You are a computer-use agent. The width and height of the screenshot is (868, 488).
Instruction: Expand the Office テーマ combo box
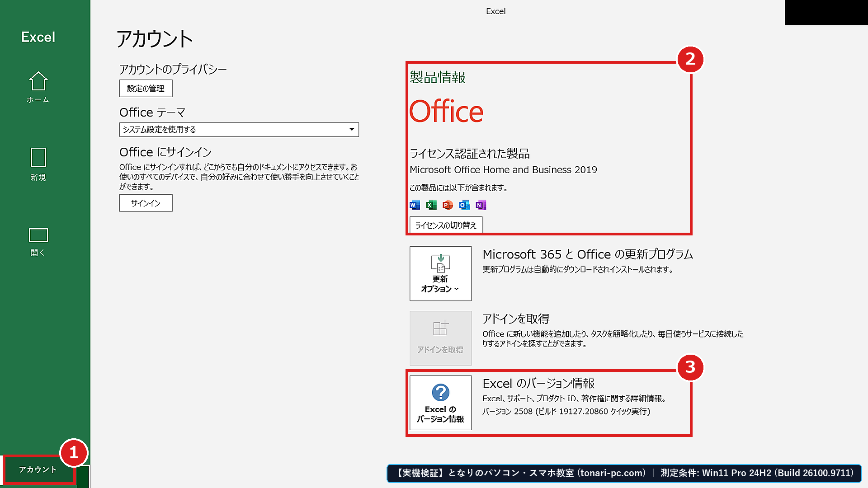tap(239, 130)
